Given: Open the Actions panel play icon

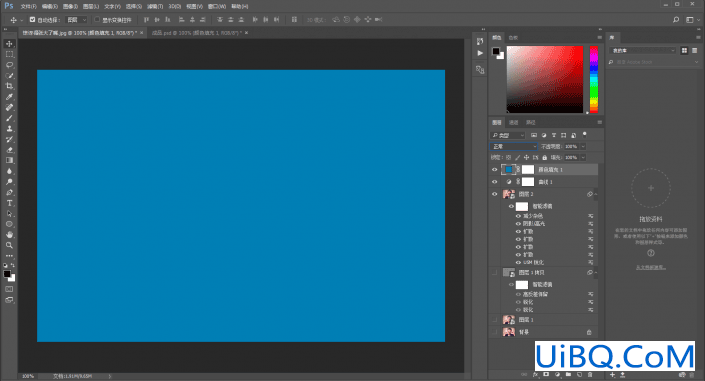Looking at the screenshot, I should pyautogui.click(x=480, y=53).
